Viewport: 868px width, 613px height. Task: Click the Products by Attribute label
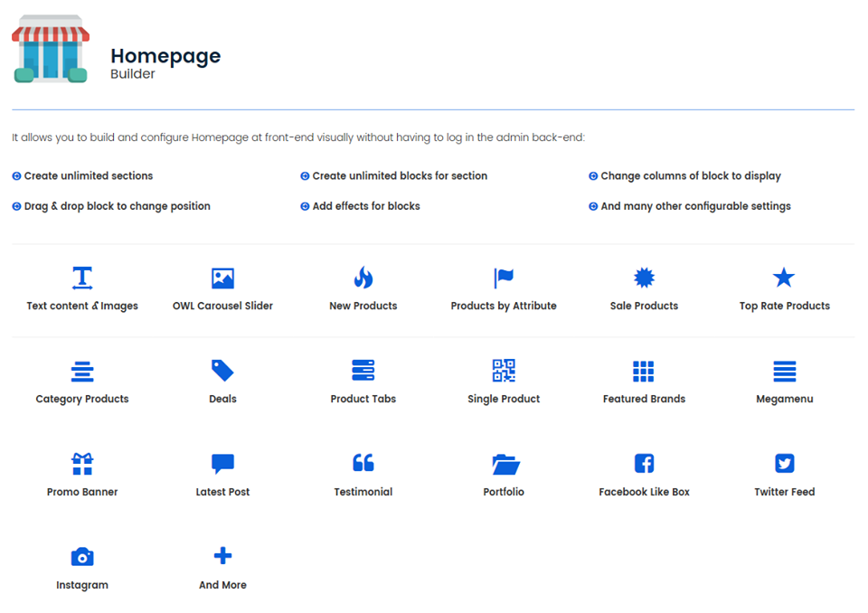pyautogui.click(x=504, y=306)
